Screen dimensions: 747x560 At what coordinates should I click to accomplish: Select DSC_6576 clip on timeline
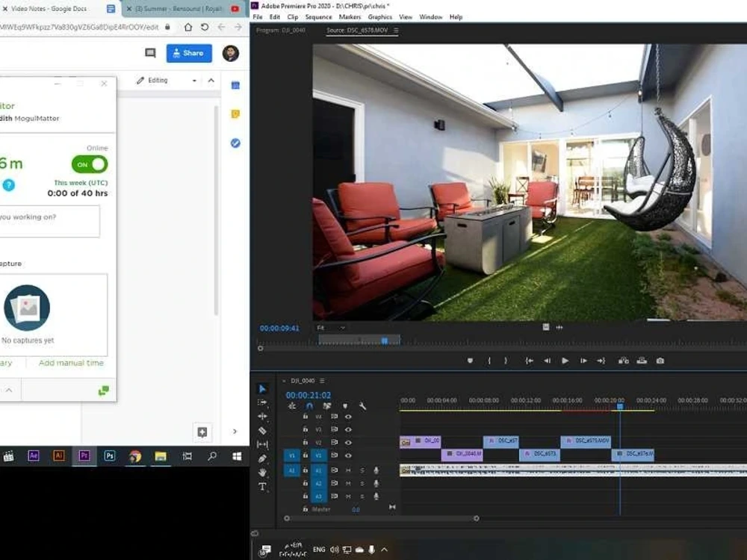[x=633, y=454]
